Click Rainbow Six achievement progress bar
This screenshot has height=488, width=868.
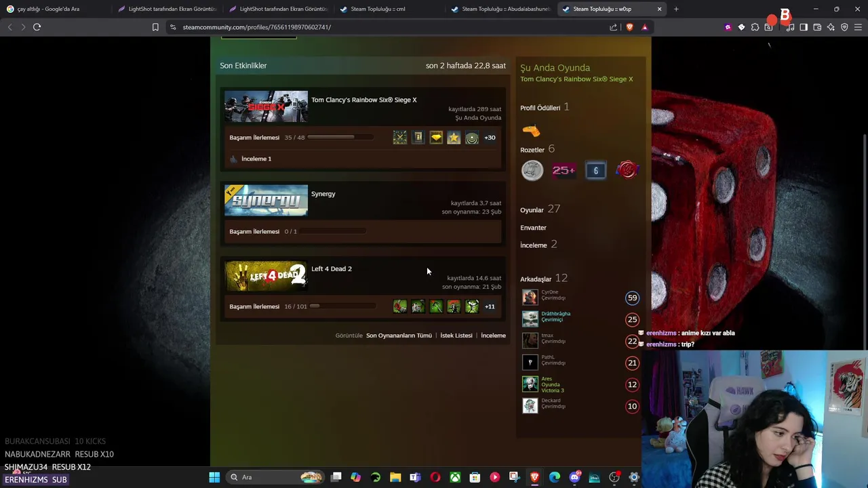(340, 138)
